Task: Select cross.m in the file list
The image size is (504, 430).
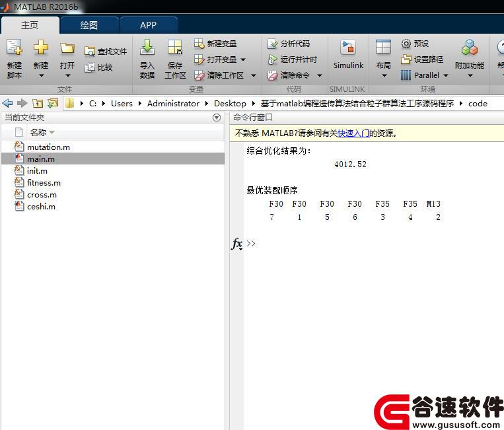Action: [x=113, y=194]
